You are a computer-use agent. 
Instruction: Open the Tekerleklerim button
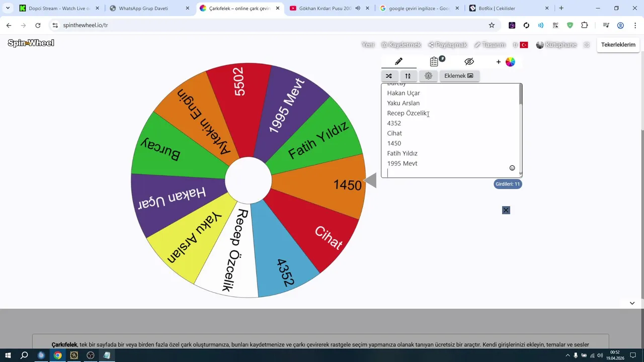pyautogui.click(x=618, y=45)
